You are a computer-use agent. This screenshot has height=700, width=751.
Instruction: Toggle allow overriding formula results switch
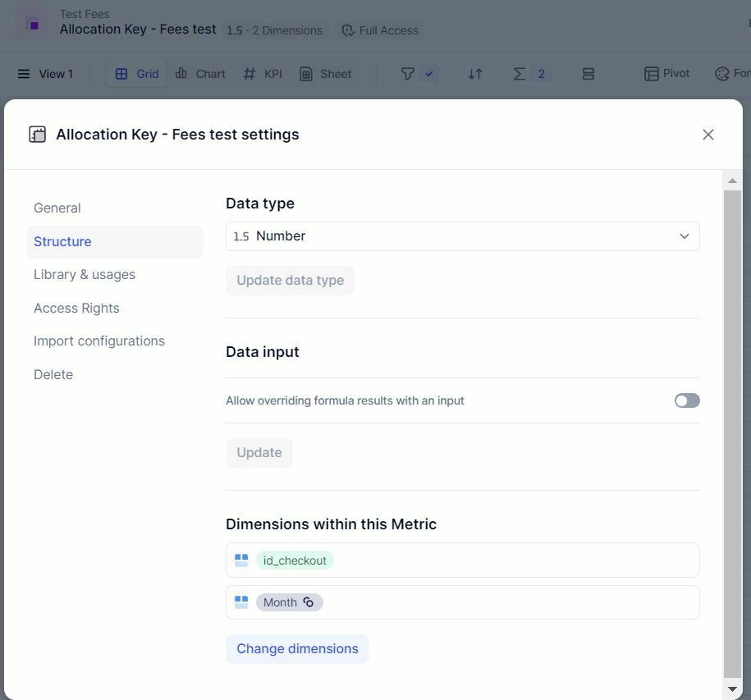(x=687, y=400)
